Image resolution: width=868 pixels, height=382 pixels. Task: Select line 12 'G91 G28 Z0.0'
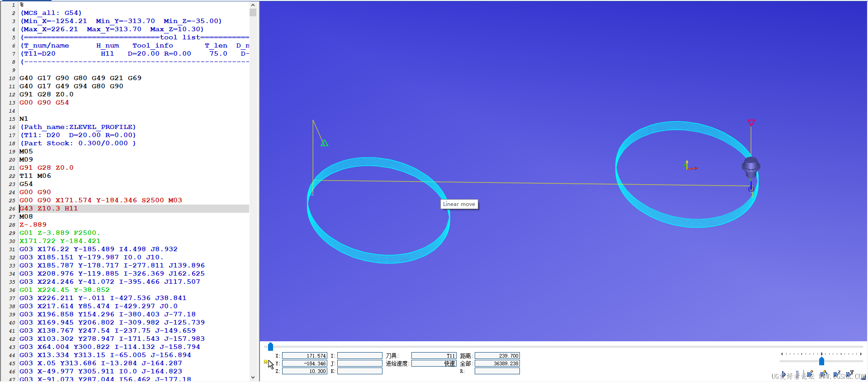pos(46,95)
